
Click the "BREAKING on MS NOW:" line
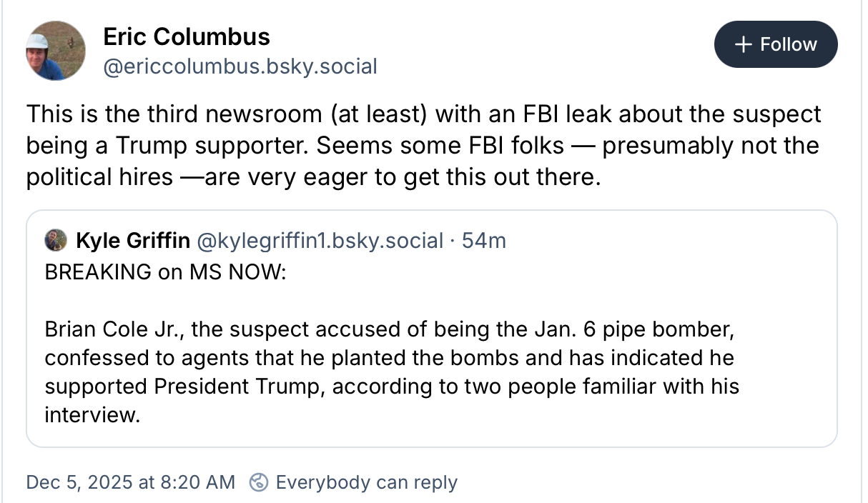164,272
